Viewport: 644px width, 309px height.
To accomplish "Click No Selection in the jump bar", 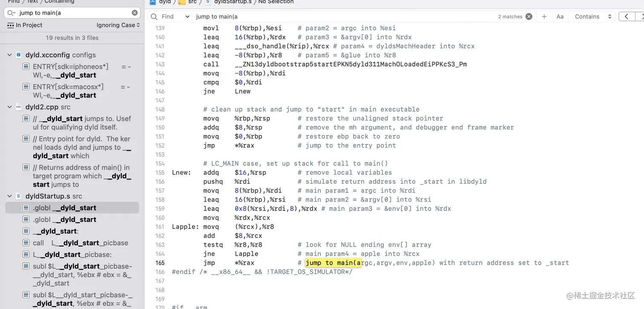I will 276,2.
